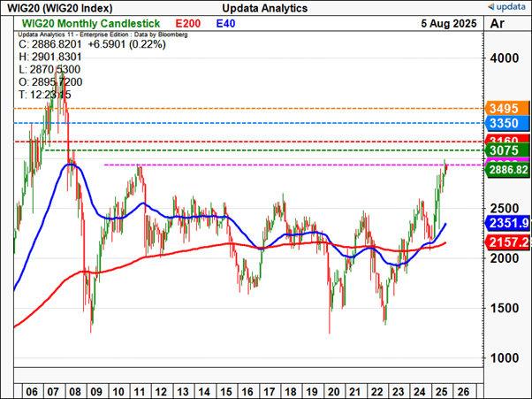The height and width of the screenshot is (399, 532).
Task: Click the Updata Analytics title text
Action: 264,8
